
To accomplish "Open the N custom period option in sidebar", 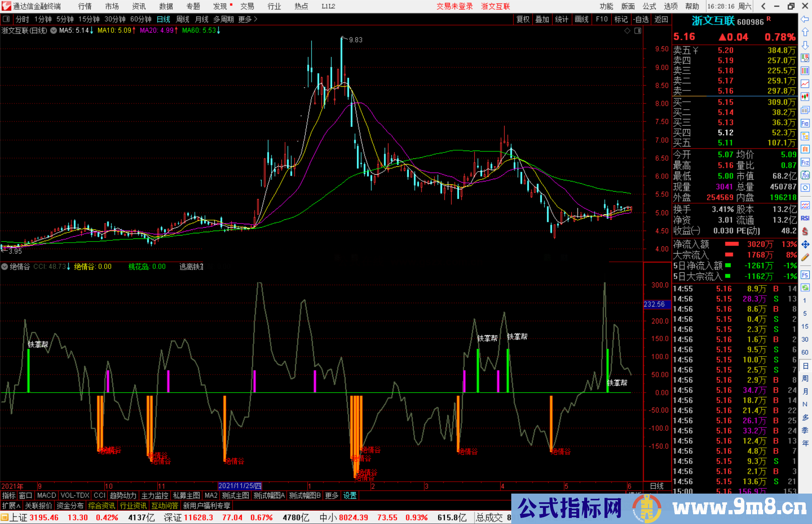I will pyautogui.click(x=805, y=405).
